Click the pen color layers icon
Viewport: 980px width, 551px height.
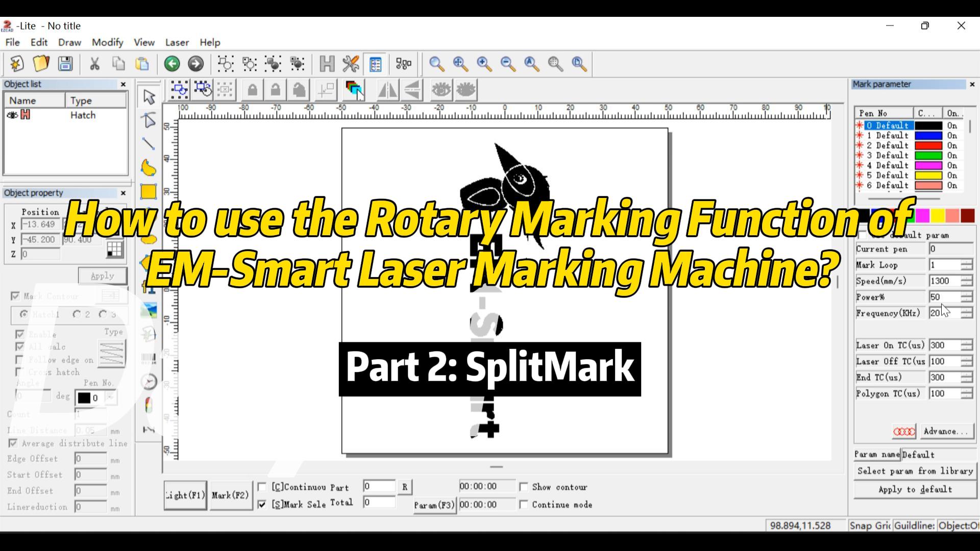355,90
